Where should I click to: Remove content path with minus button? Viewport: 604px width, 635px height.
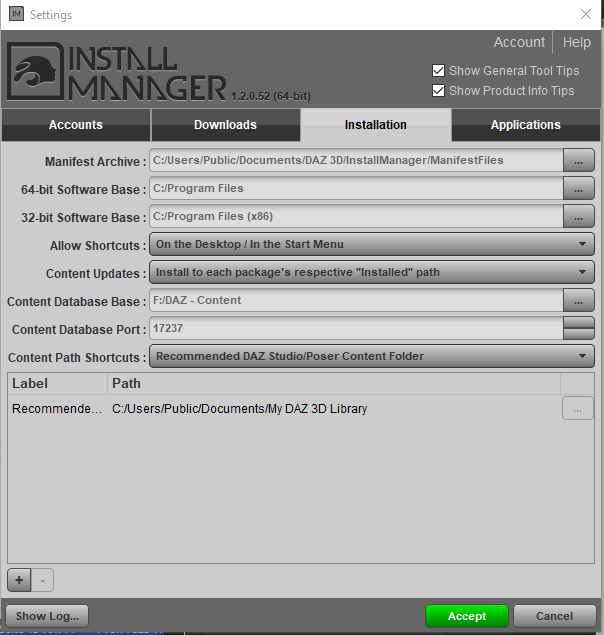(x=43, y=580)
